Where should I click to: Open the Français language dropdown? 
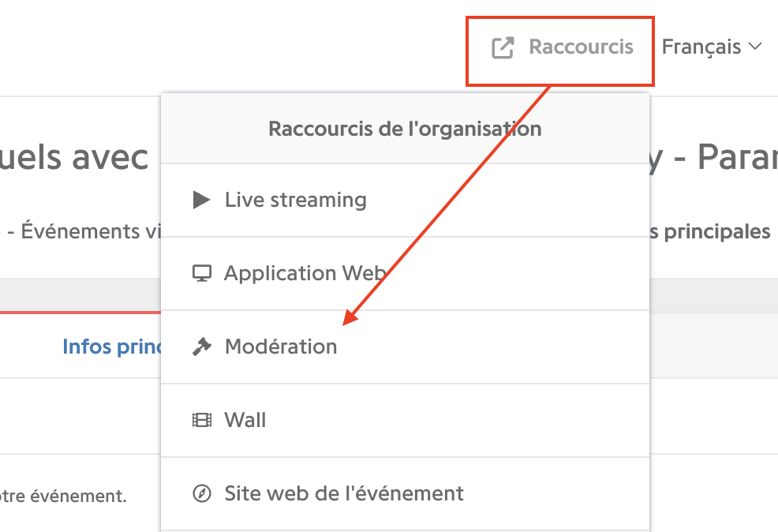coord(712,47)
